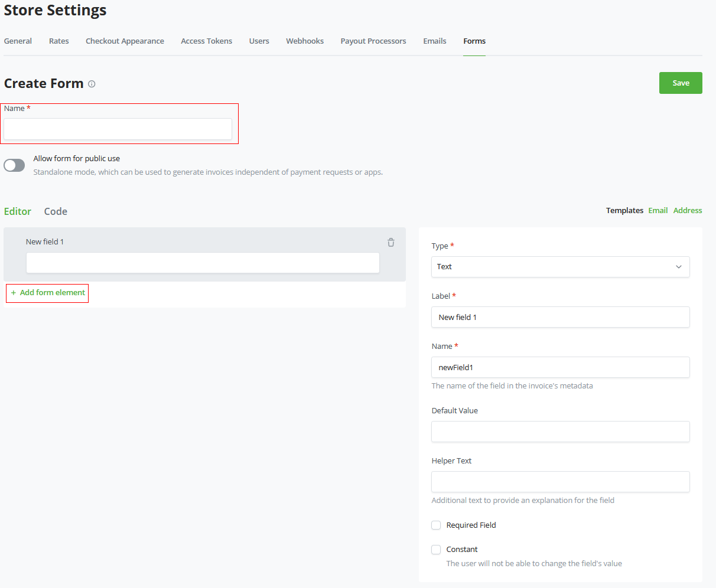Apply the Email template
Image resolution: width=716 pixels, height=588 pixels.
coord(658,210)
